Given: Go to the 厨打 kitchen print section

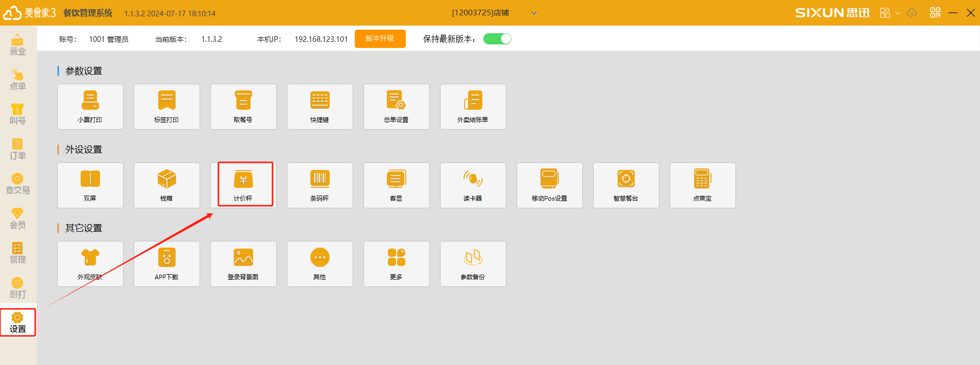Looking at the screenshot, I should (x=18, y=288).
